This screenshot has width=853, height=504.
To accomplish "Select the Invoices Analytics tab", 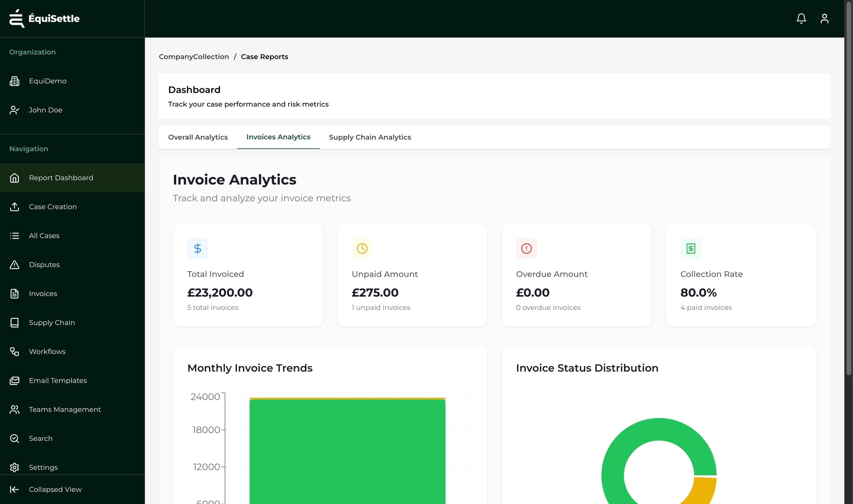I will [278, 137].
